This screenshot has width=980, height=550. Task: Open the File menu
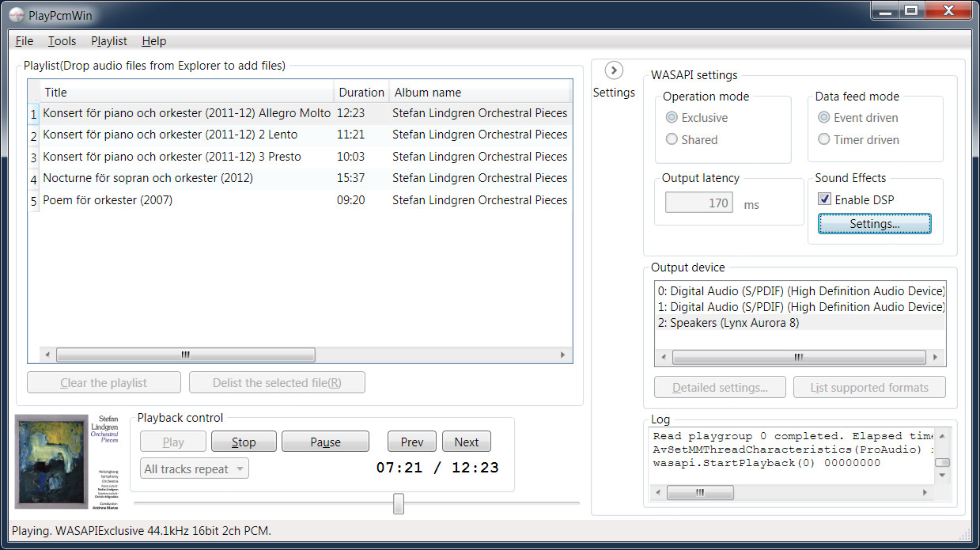pos(24,41)
